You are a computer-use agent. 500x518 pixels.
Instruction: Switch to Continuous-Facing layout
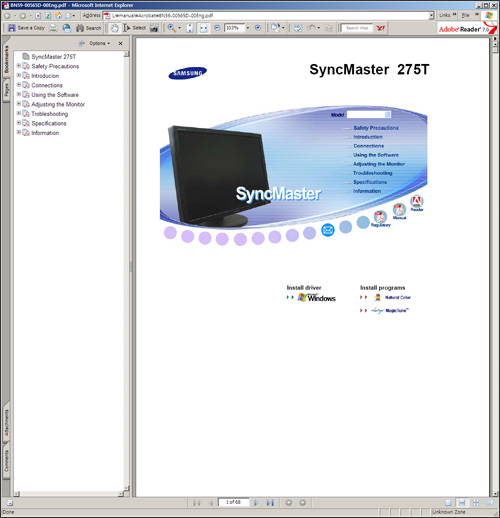[476, 502]
